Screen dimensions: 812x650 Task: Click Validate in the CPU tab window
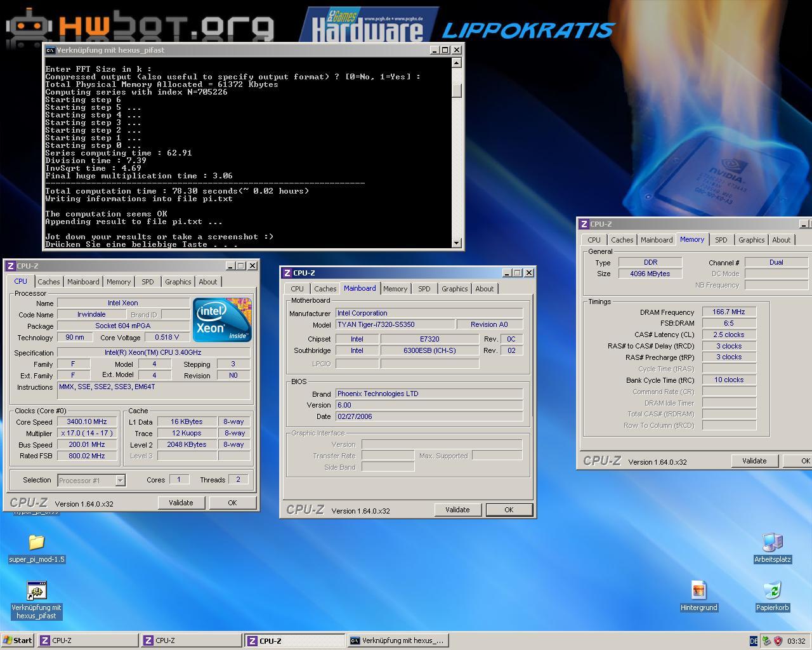pyautogui.click(x=181, y=503)
